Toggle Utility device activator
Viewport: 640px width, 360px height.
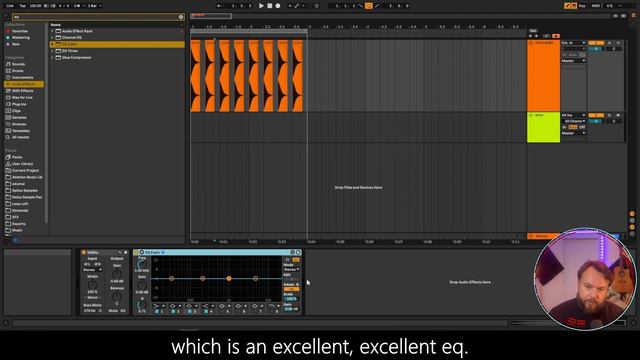(84, 253)
